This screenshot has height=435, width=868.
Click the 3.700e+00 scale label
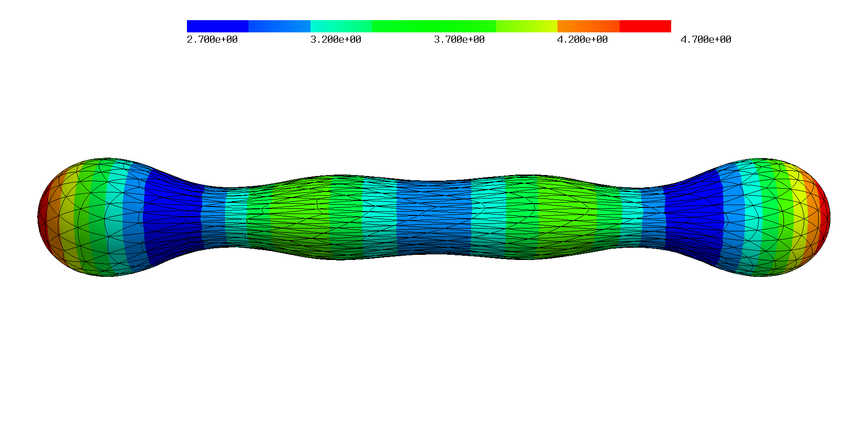459,40
